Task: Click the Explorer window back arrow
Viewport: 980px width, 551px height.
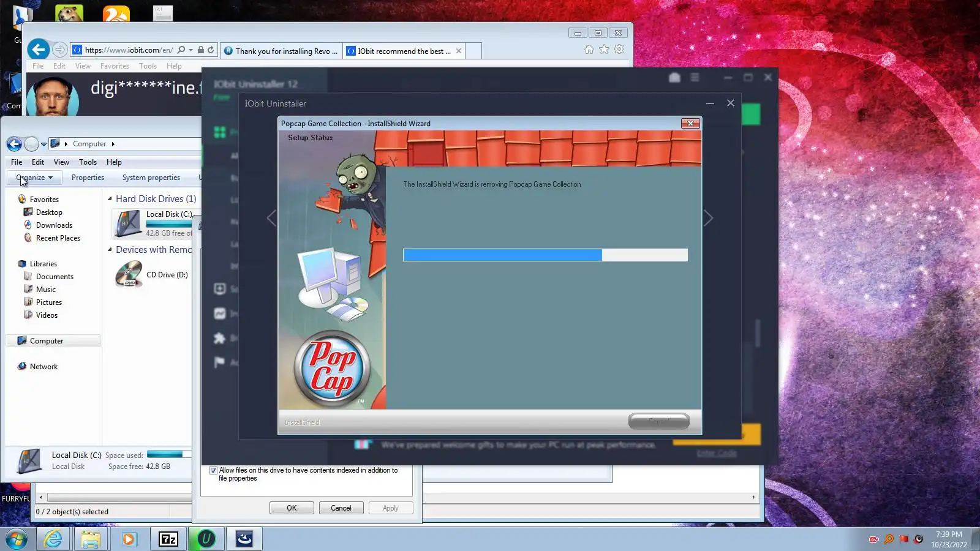Action: pos(14,144)
